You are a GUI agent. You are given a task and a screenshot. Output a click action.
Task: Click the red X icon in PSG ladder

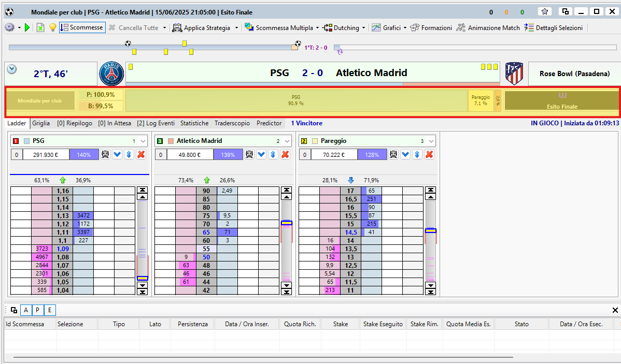[141, 154]
